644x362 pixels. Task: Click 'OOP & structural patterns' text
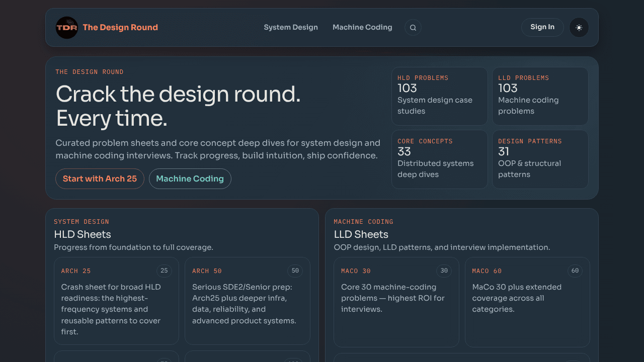[x=530, y=169]
